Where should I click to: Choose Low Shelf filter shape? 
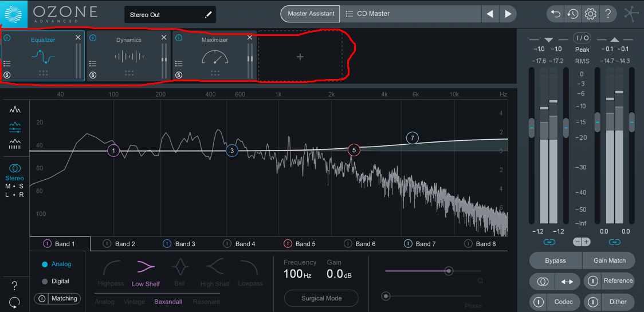(146, 272)
